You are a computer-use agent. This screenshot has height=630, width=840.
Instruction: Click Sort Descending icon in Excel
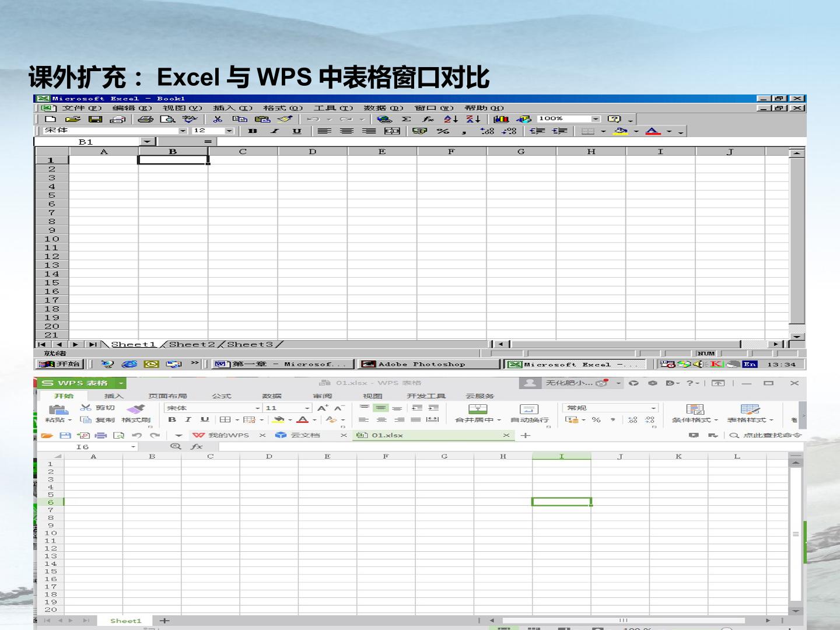tap(473, 119)
